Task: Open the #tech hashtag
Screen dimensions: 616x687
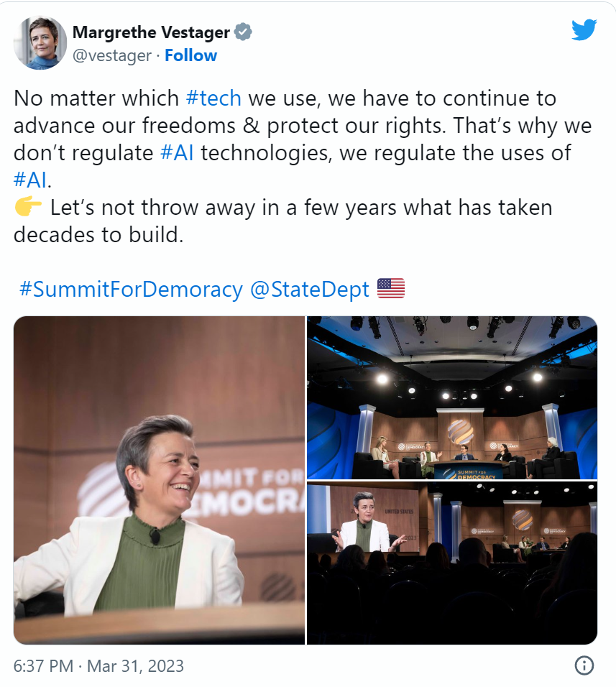Action: [213, 98]
